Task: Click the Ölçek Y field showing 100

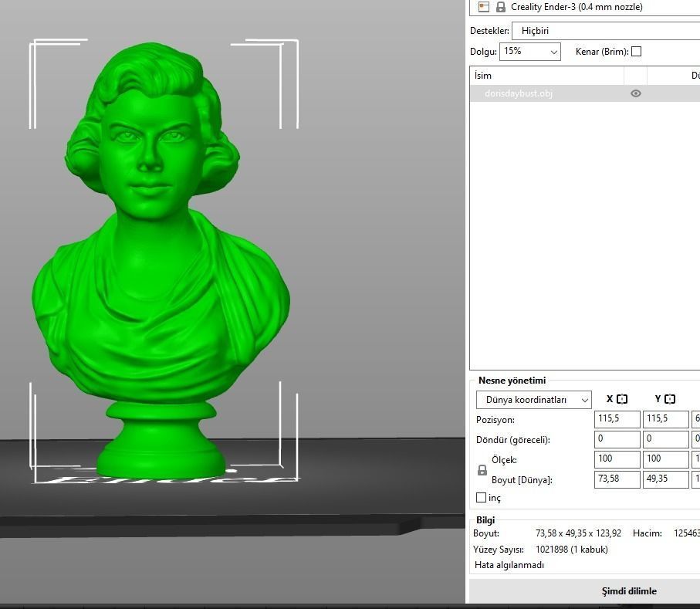Action: click(665, 459)
